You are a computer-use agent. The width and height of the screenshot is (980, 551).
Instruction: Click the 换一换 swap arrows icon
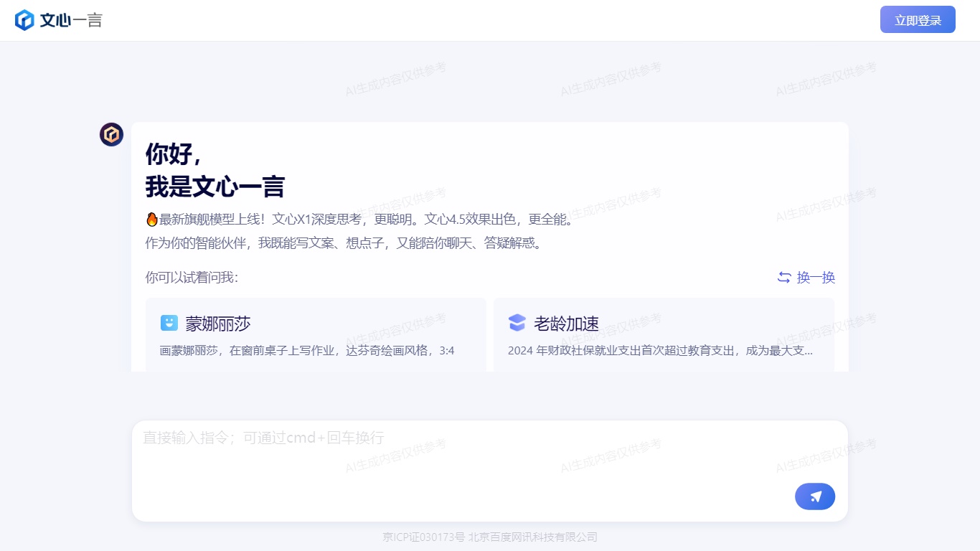click(784, 278)
